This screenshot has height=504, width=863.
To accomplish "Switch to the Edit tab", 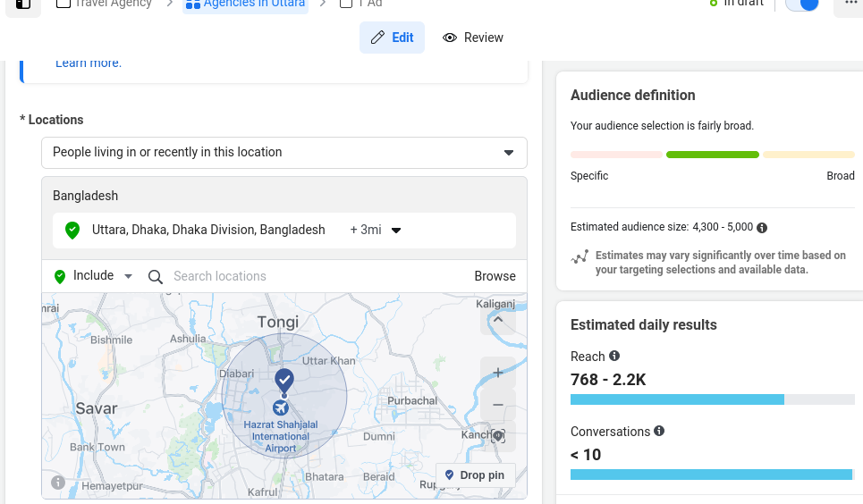I will pos(392,38).
